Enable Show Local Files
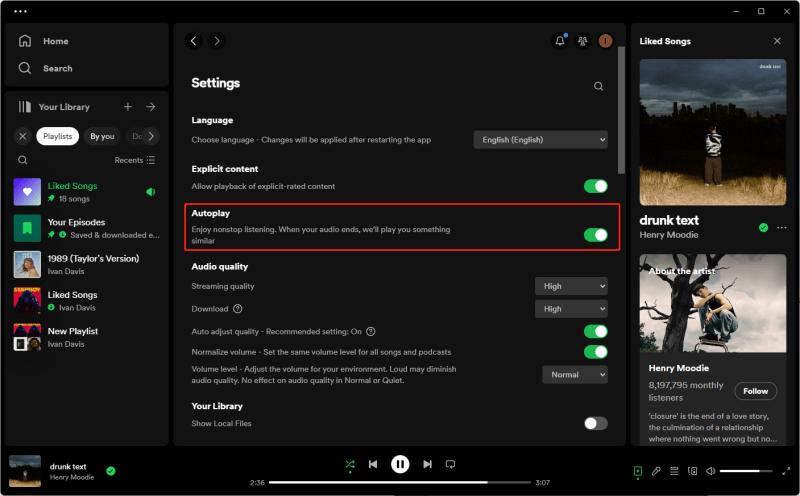Viewport: 800px width, 496px height. pos(595,424)
